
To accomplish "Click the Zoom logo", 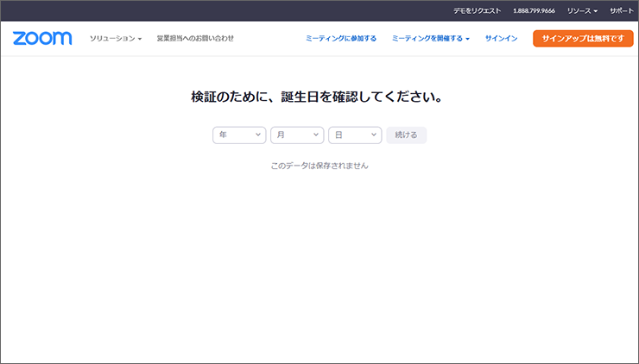I will [42, 38].
